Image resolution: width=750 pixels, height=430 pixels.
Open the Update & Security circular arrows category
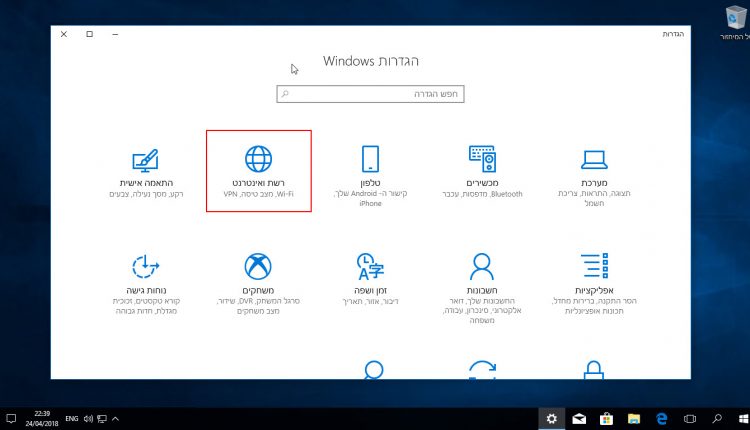tap(482, 370)
